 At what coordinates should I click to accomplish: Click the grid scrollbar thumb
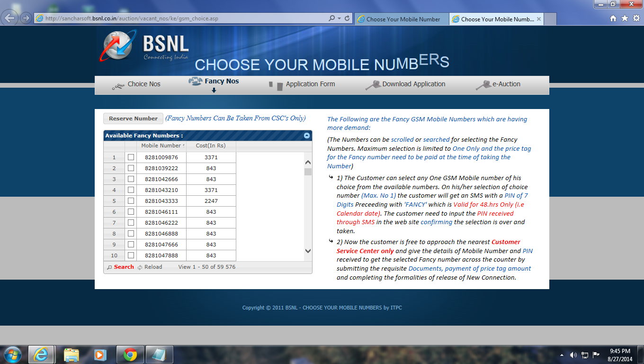tap(308, 172)
